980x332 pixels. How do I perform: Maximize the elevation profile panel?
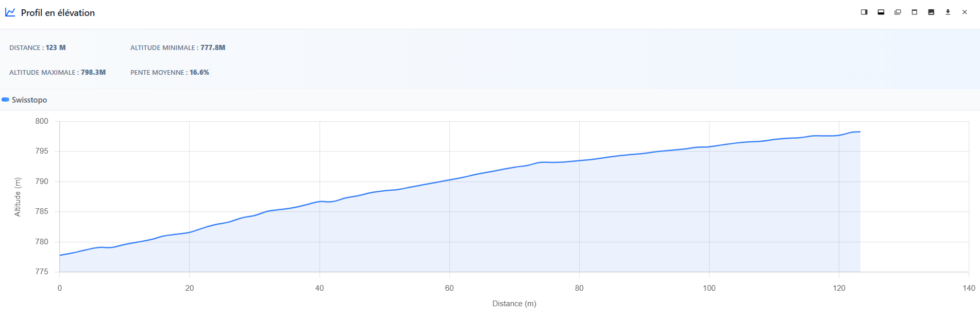click(x=915, y=12)
